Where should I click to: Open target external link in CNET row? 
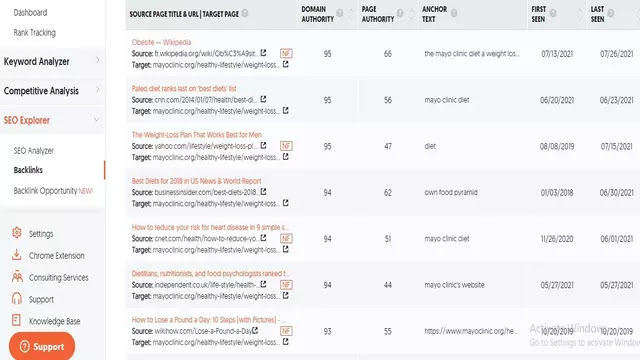tap(285, 249)
